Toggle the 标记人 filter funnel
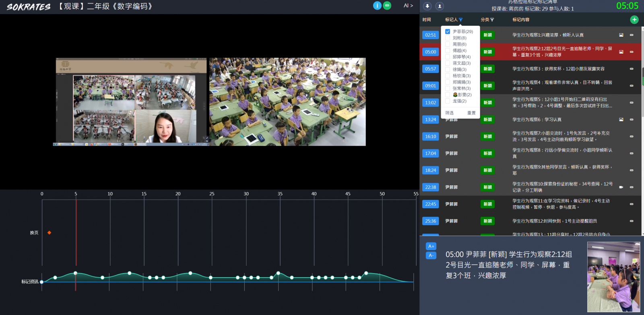Image resolution: width=644 pixels, height=315 pixels. 461,20
